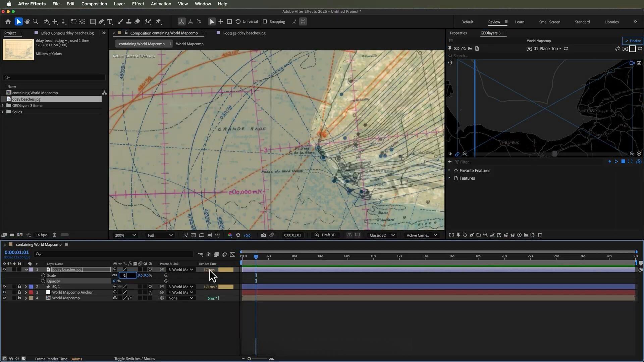The image size is (644, 362).
Task: Select the Zoom tool
Action: point(36,21)
